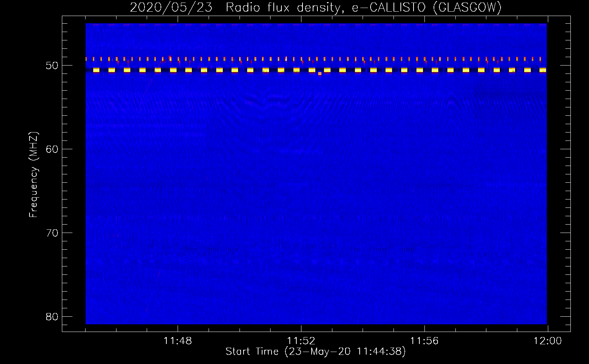
Task: Click the 60 frequency tick label
Action: pyautogui.click(x=52, y=149)
